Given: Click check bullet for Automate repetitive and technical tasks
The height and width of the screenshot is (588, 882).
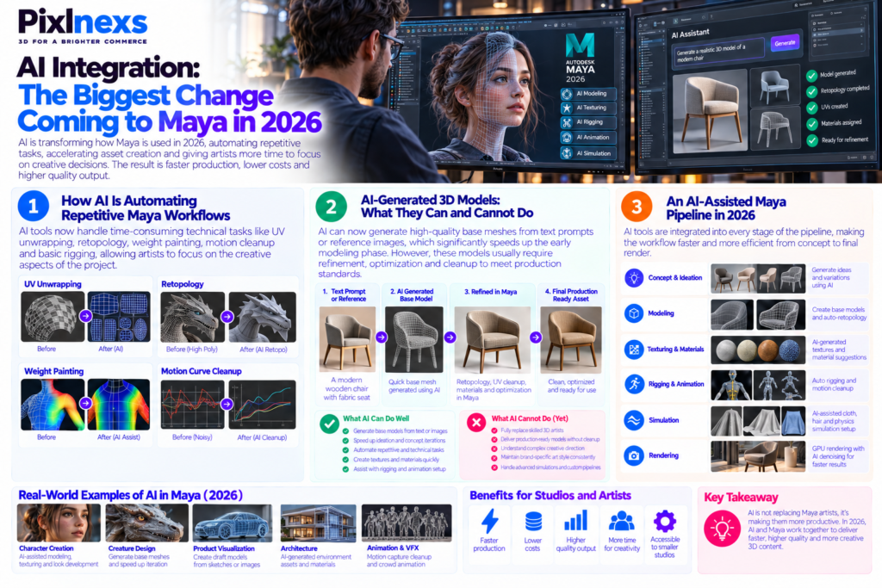Looking at the screenshot, I should point(346,449).
